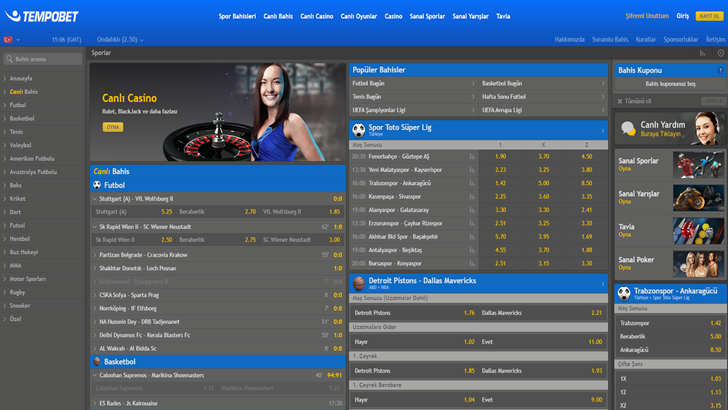Open Canlı Bahis in the top menu
The image size is (728, 410).
(x=278, y=16)
